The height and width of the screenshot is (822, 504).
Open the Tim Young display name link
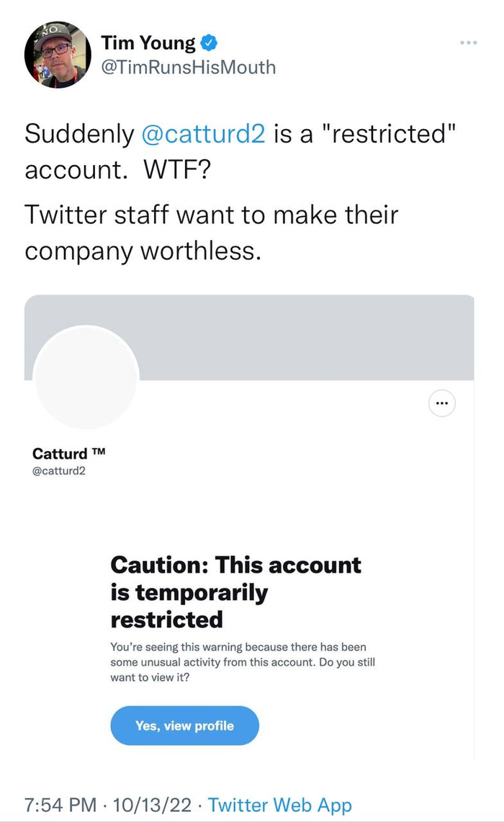point(148,43)
